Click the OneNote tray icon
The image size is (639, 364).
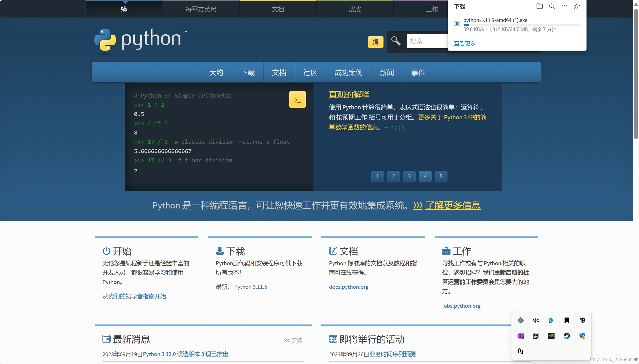pos(520,336)
